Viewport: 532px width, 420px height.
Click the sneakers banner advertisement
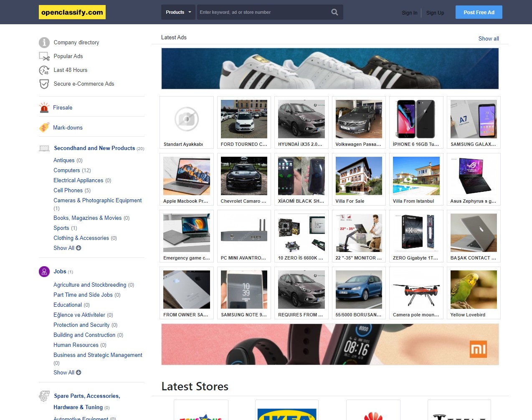coord(330,69)
